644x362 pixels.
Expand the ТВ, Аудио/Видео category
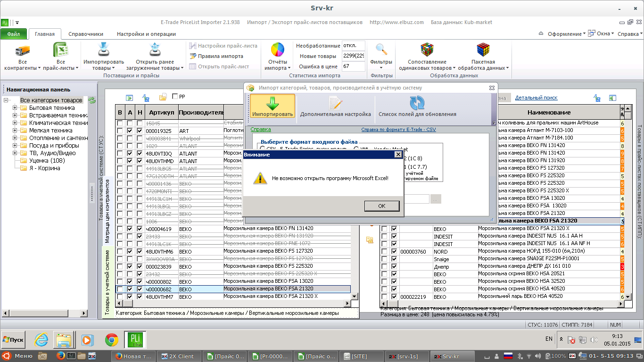(x=15, y=153)
